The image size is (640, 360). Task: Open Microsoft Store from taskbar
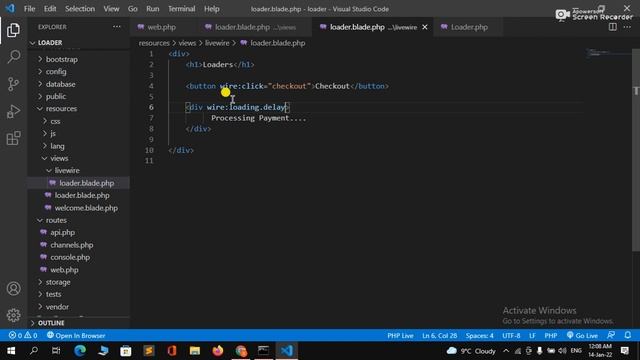click(126, 351)
